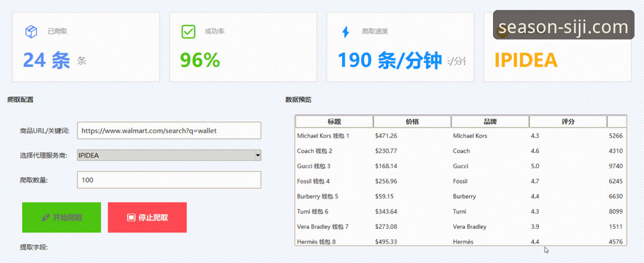
Task: Click the review count cell 8099
Action: click(x=616, y=211)
